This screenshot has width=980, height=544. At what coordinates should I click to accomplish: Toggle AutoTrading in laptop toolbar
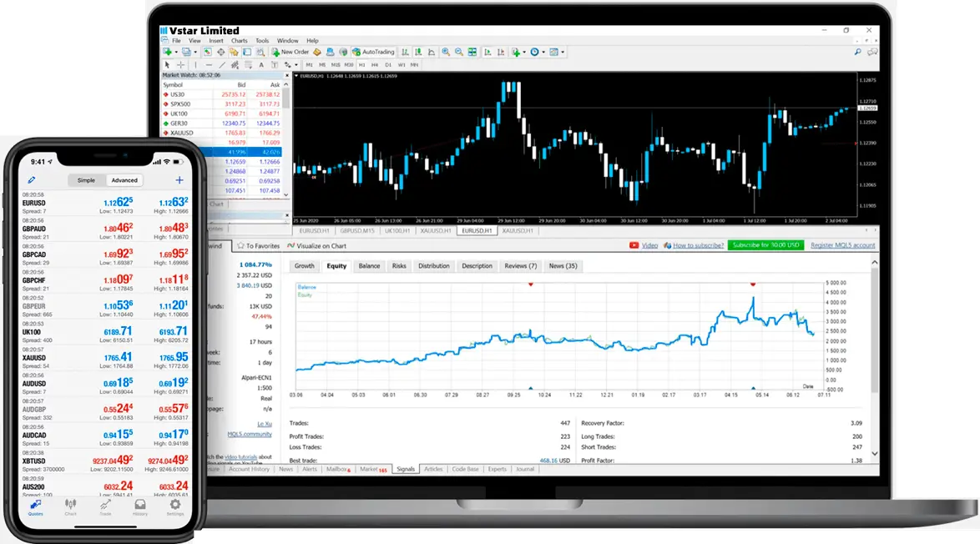pos(373,52)
